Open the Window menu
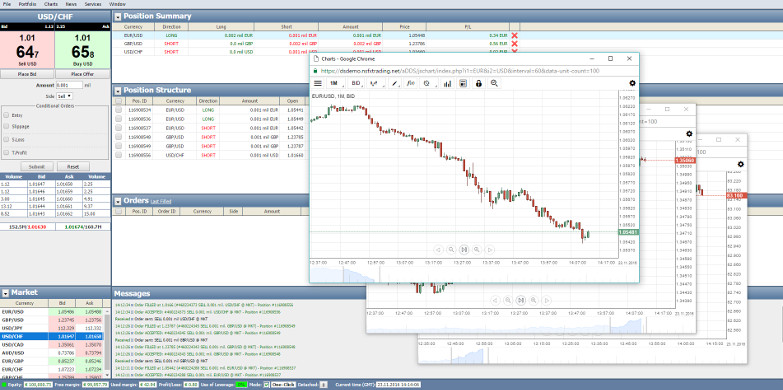Image resolution: width=783 pixels, height=390 pixels. [117, 4]
